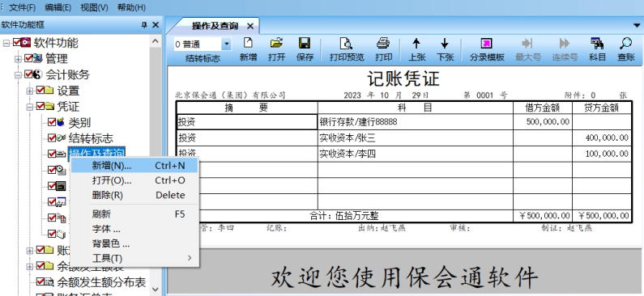Expand the 设置 tree node
Screen dimensions: 644x296
click(30, 91)
